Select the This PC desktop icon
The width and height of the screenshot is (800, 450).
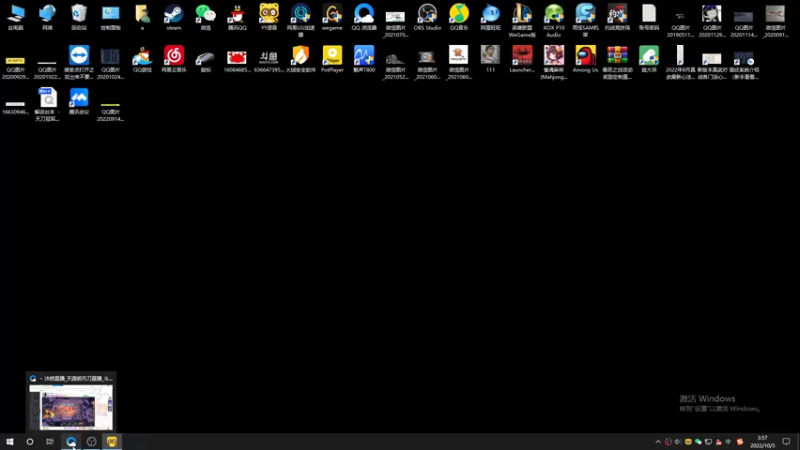point(16,17)
